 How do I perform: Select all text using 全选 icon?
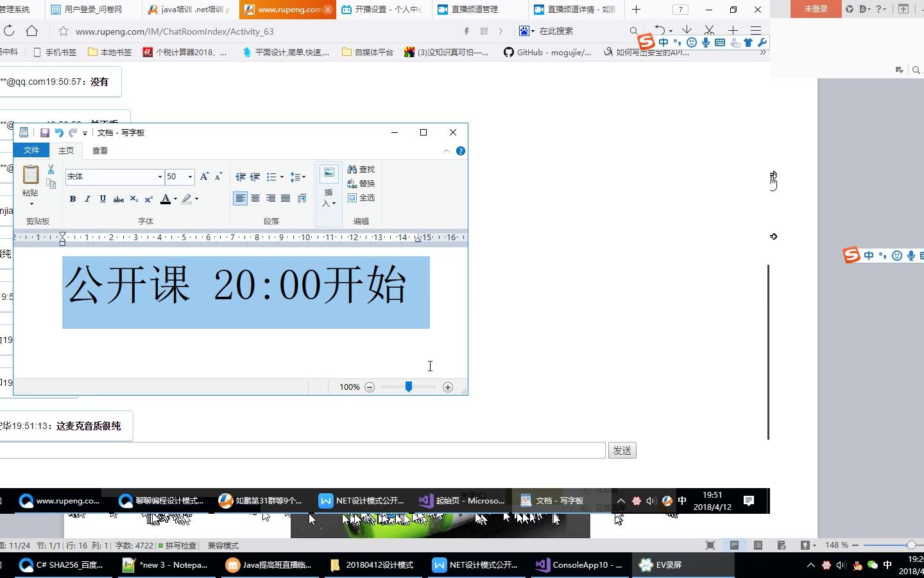point(361,197)
